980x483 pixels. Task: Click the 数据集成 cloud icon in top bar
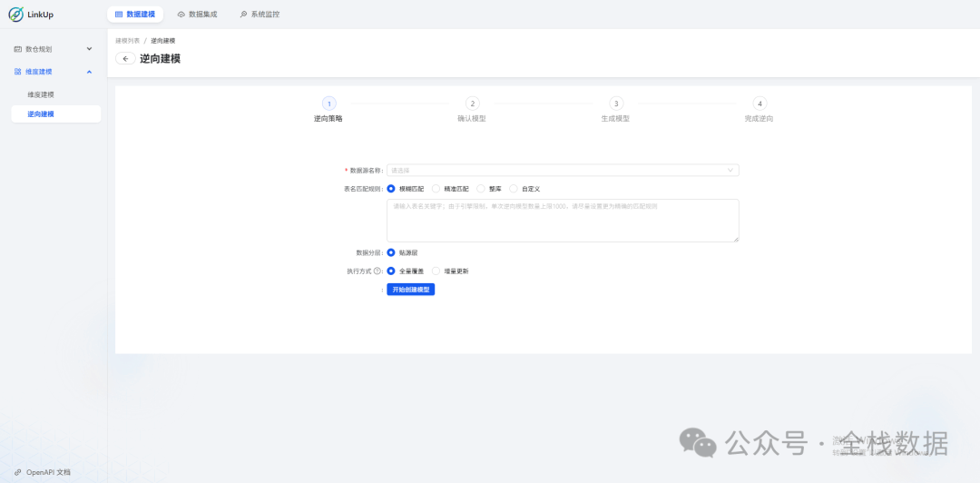point(181,15)
